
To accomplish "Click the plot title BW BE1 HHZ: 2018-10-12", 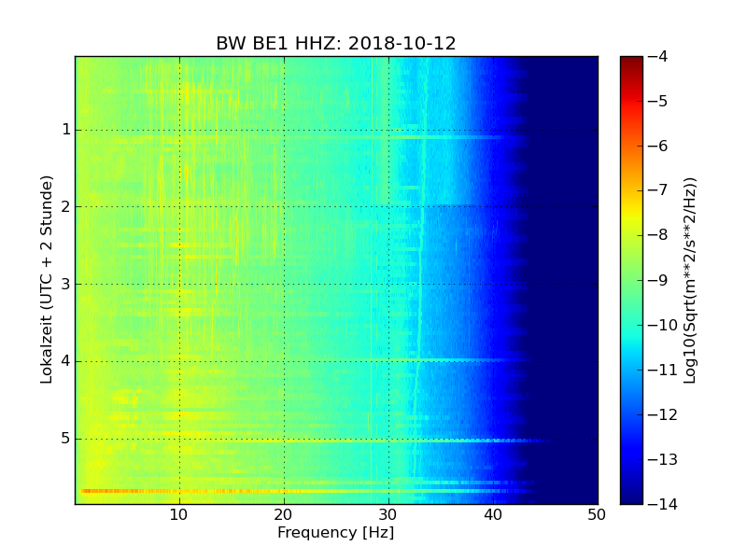I will click(336, 43).
